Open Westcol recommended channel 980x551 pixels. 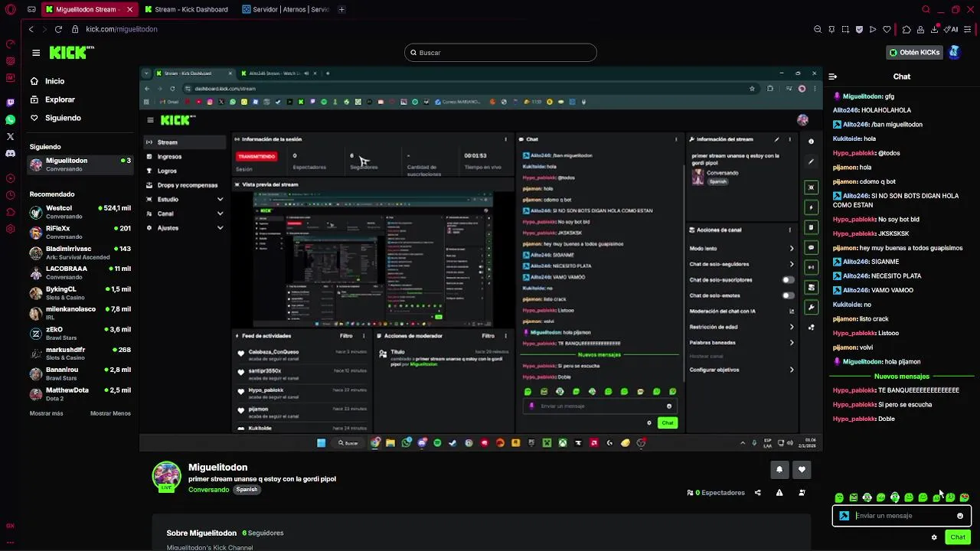tap(80, 212)
